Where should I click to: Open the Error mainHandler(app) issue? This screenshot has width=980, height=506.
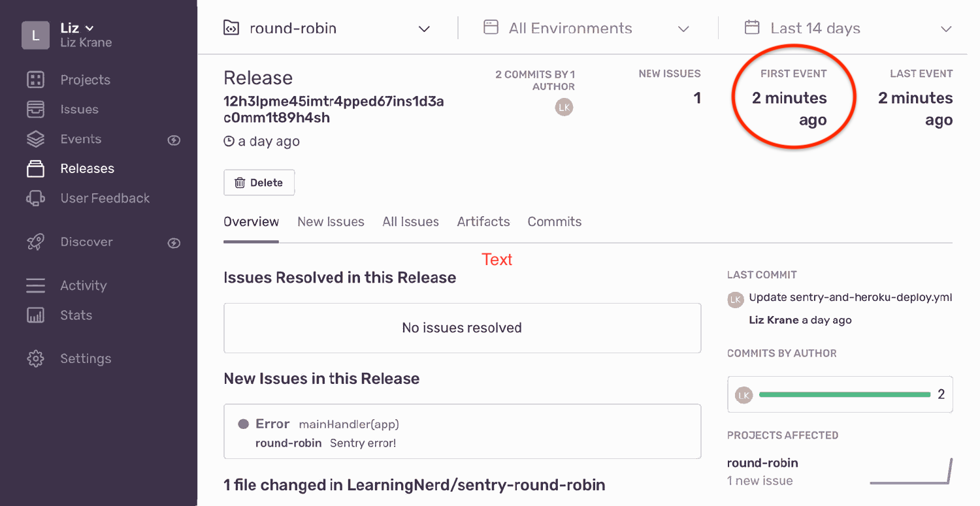[462, 431]
